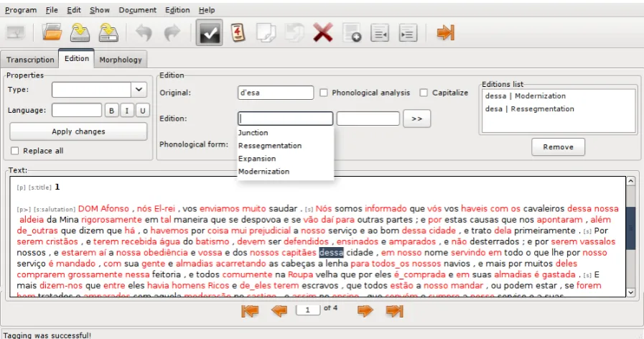Click the Edition type input field
This screenshot has height=339, width=644.
pos(286,119)
